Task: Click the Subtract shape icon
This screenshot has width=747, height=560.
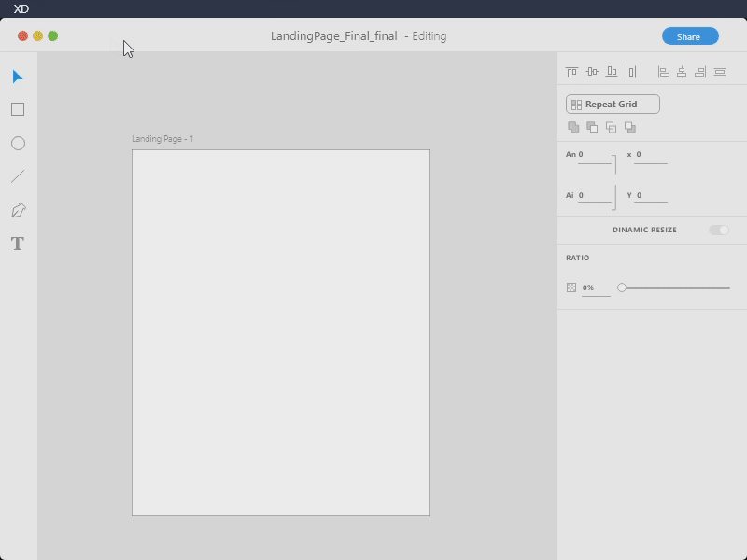Action: tap(592, 126)
